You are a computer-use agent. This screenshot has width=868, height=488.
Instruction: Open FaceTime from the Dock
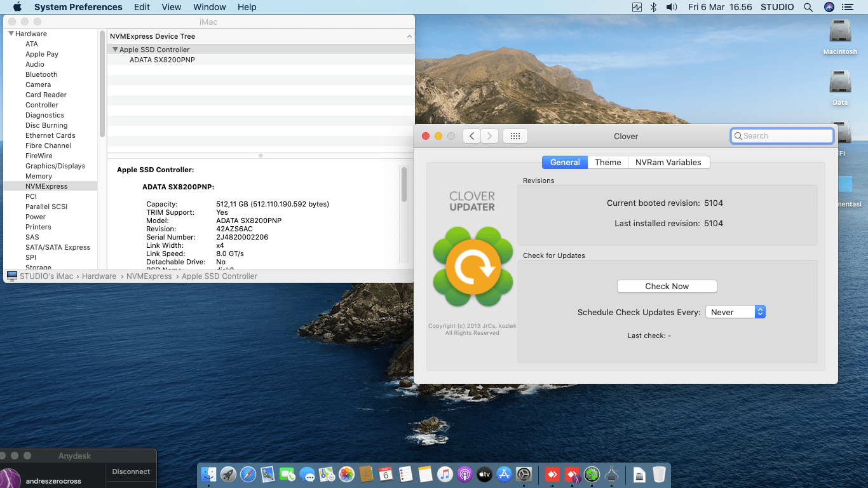point(288,474)
